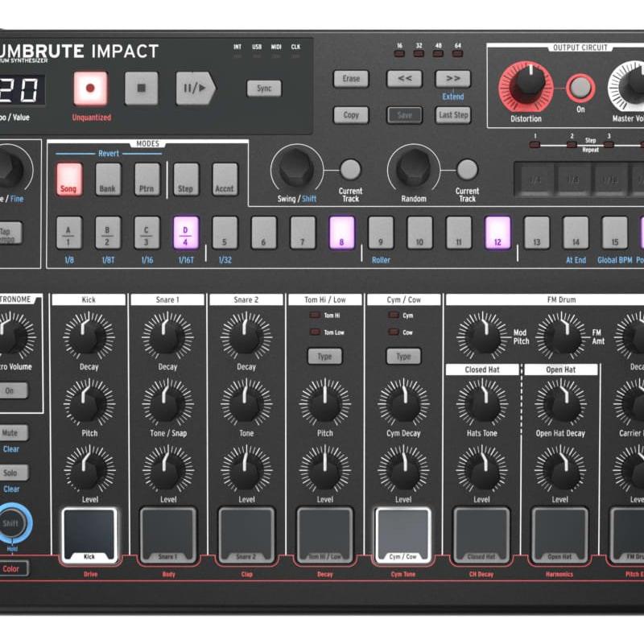
Task: Switch to Ptrn mode
Action: [x=147, y=180]
